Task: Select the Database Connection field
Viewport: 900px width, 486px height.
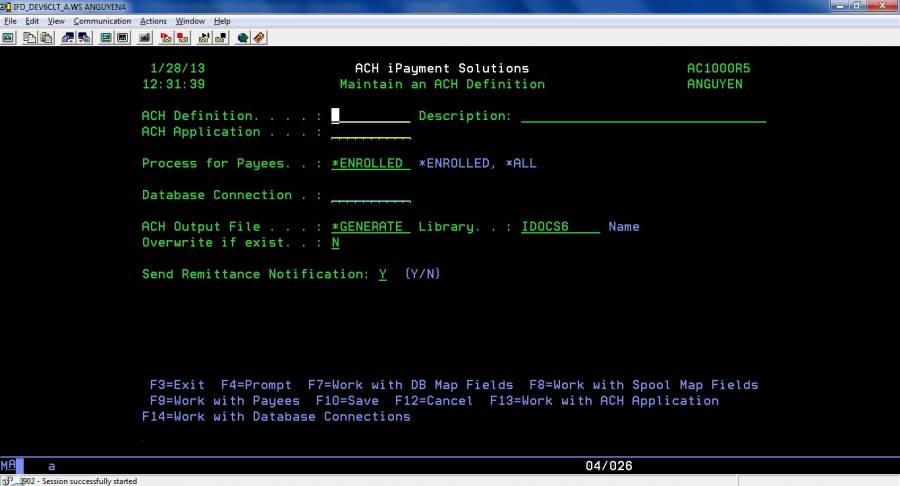Action: [x=370, y=195]
